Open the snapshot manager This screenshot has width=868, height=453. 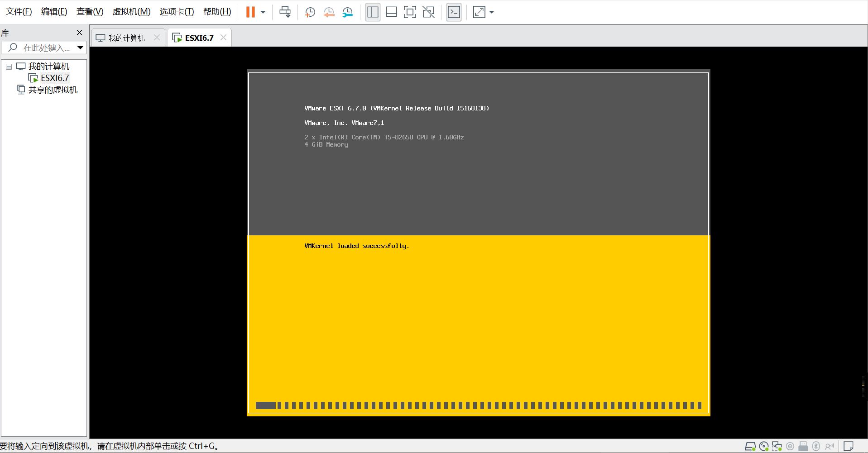pos(348,12)
